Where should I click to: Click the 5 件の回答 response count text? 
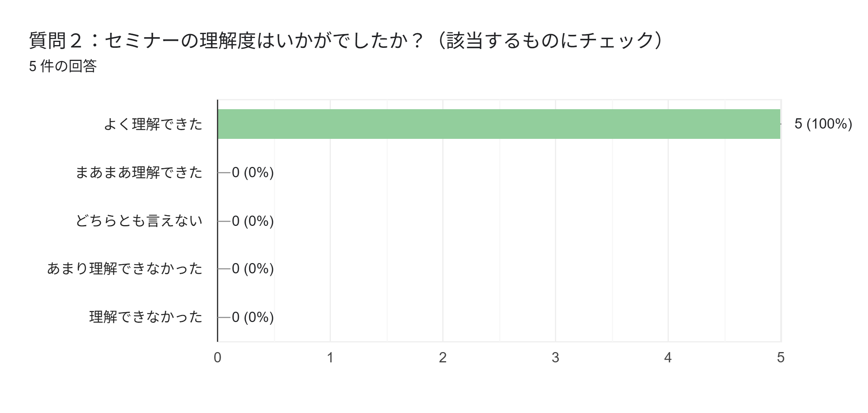point(63,66)
